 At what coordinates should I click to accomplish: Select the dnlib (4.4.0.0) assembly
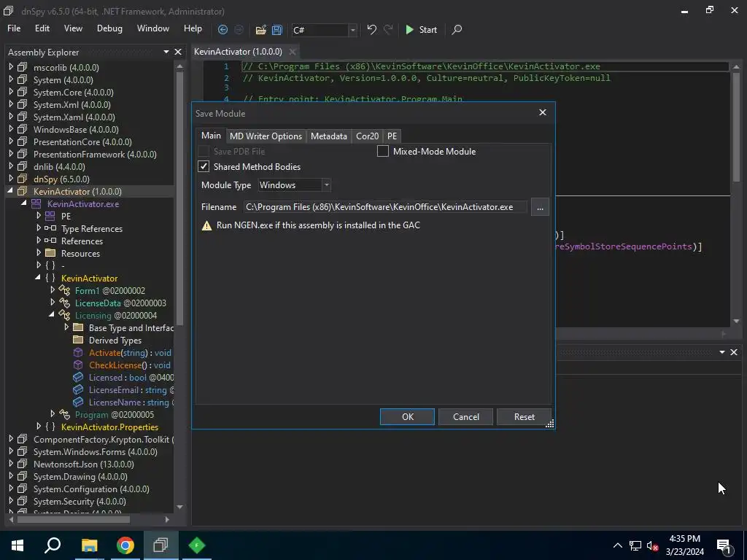[59, 167]
